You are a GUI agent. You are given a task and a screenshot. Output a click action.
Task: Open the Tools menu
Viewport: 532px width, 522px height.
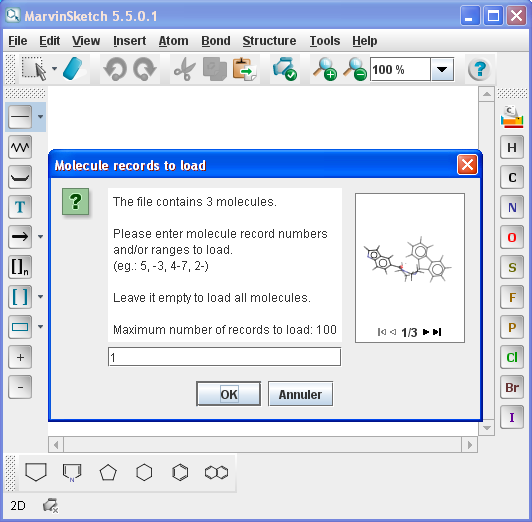(325, 41)
